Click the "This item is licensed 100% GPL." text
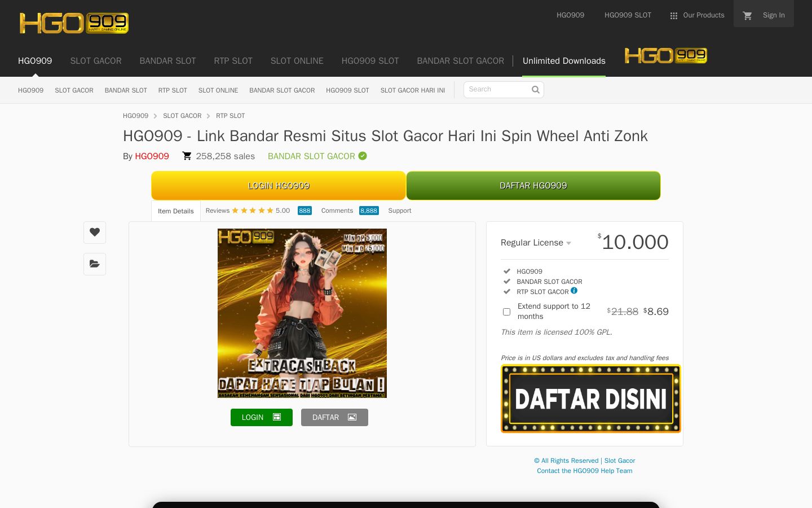Image resolution: width=812 pixels, height=508 pixels. tap(557, 332)
